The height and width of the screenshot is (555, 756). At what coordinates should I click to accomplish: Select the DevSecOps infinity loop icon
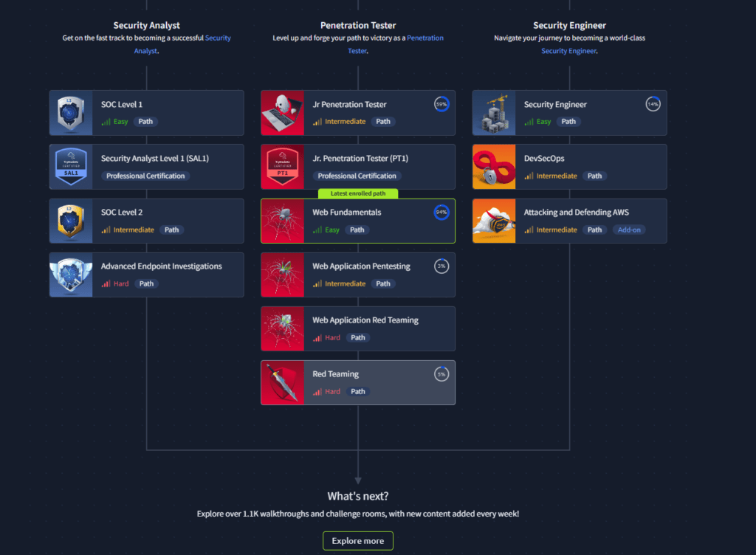(x=494, y=167)
